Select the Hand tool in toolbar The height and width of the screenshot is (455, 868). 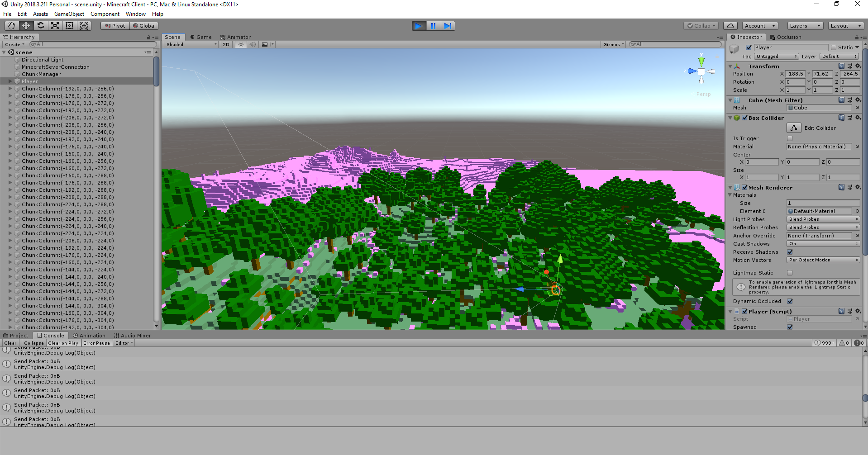(11, 26)
